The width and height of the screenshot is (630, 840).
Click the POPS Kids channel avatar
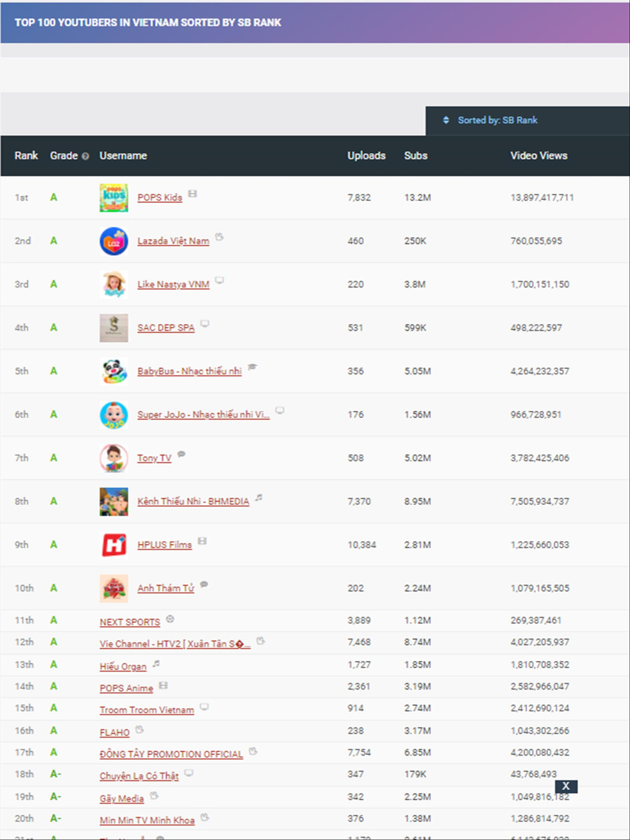(x=114, y=198)
